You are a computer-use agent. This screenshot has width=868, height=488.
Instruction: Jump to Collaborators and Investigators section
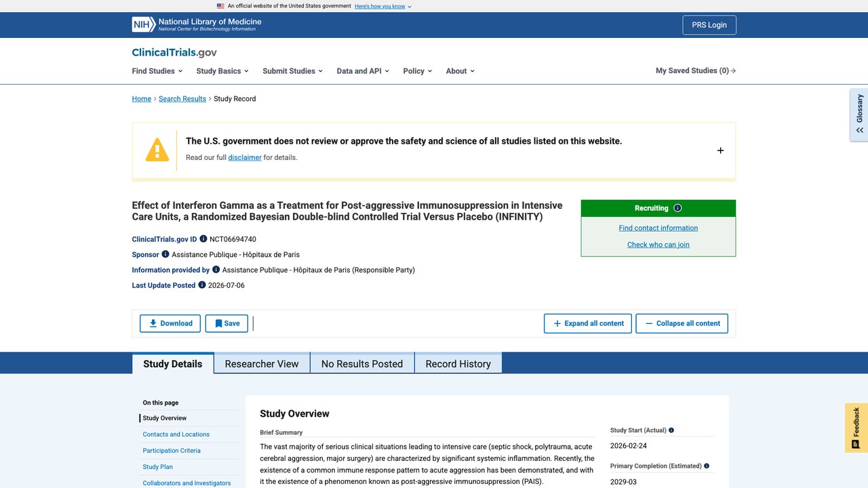coord(186,483)
